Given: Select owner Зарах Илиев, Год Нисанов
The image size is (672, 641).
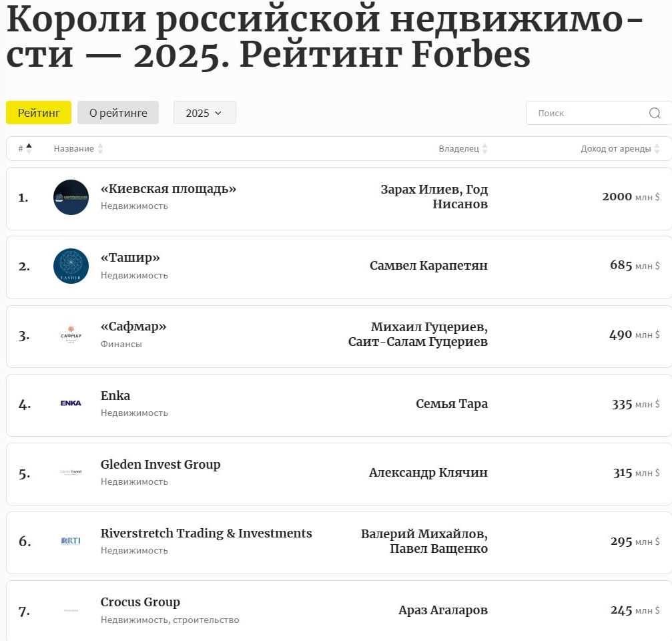Looking at the screenshot, I should tap(434, 196).
